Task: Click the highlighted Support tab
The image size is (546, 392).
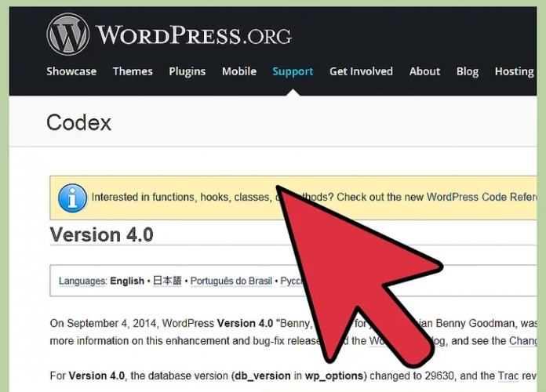Action: tap(293, 71)
